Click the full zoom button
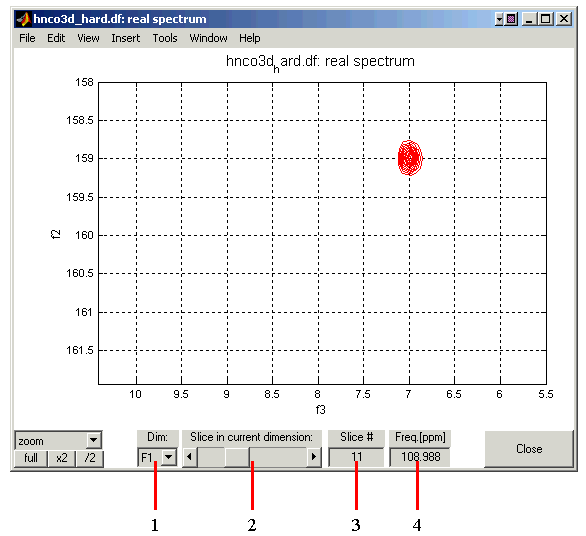Screen dimensions: 586x536 tap(31, 458)
